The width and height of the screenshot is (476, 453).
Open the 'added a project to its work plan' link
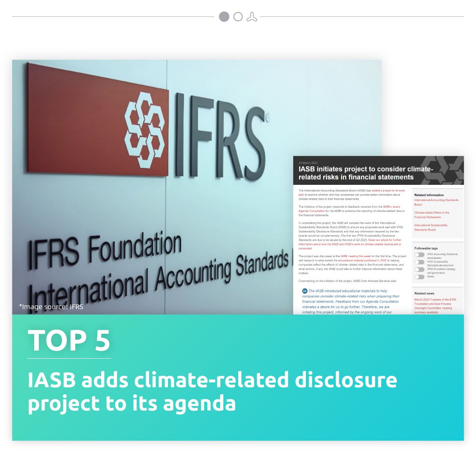coord(388,190)
